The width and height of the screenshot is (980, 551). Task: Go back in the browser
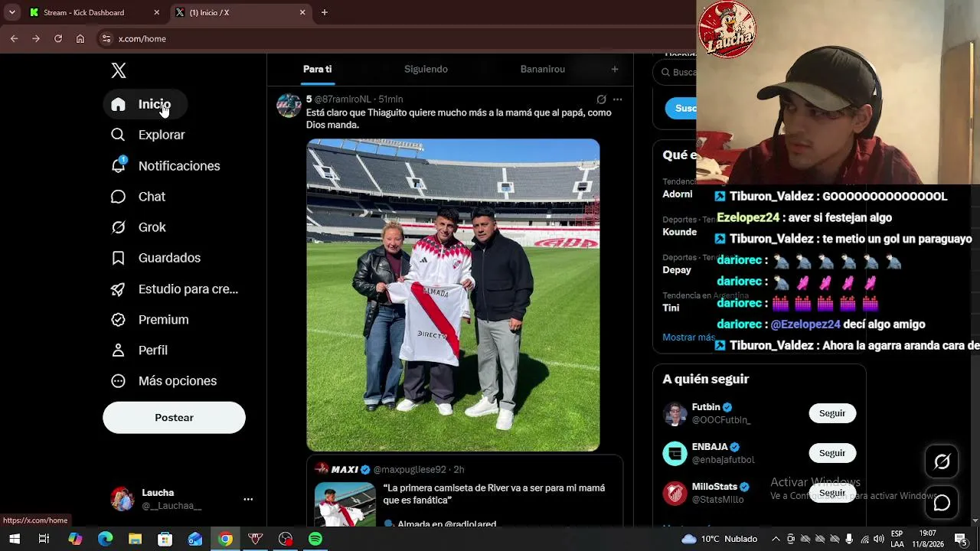pos(14,39)
